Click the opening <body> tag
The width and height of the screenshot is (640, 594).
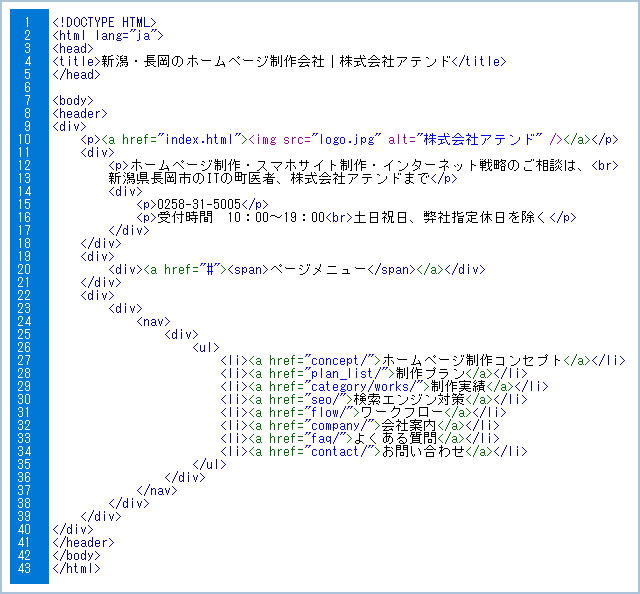[x=73, y=100]
